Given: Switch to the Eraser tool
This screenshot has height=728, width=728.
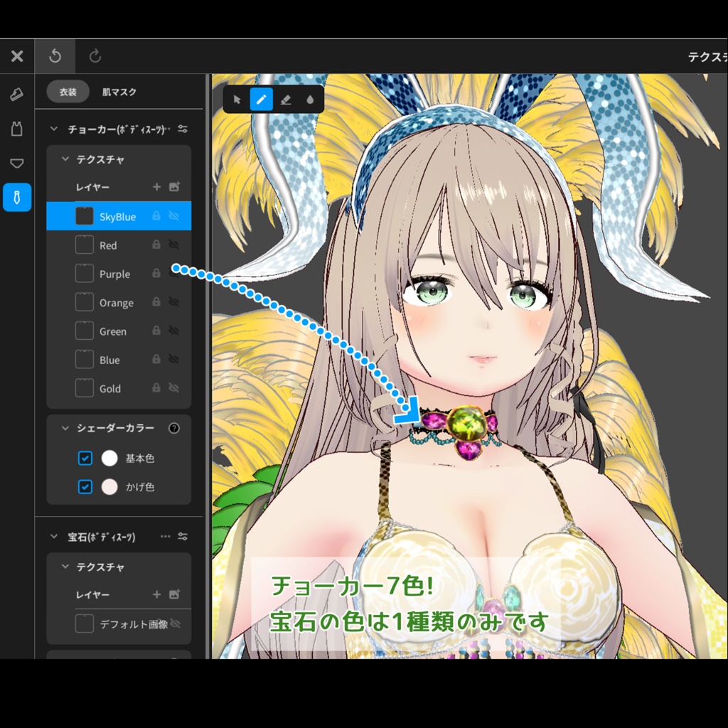Looking at the screenshot, I should (x=285, y=99).
